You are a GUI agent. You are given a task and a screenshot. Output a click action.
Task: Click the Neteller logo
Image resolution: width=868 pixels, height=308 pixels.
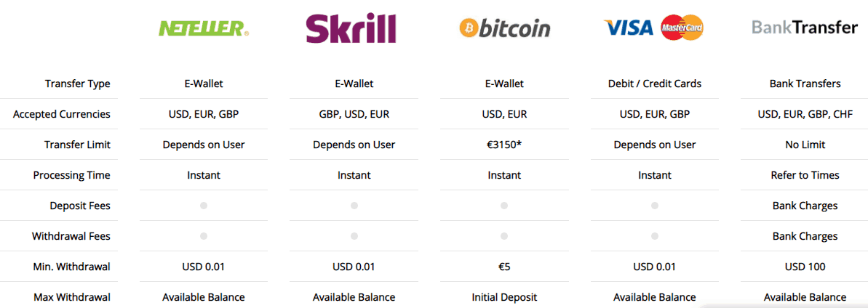pyautogui.click(x=204, y=28)
